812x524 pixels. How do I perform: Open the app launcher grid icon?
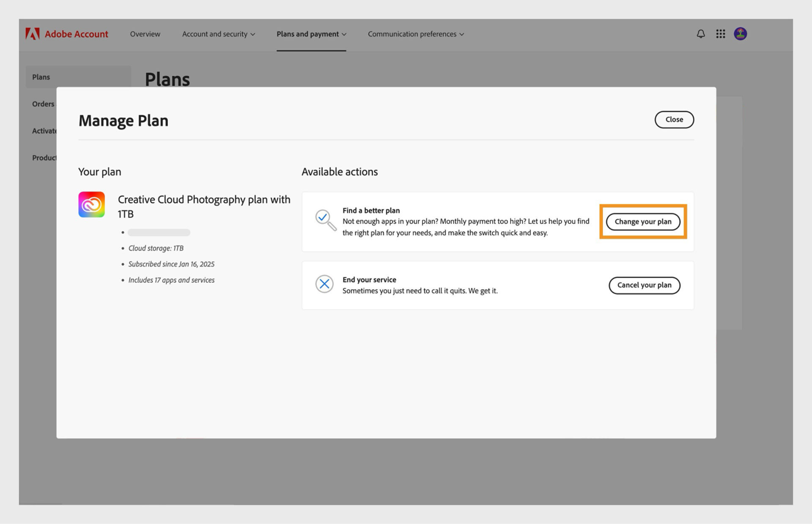[720, 34]
